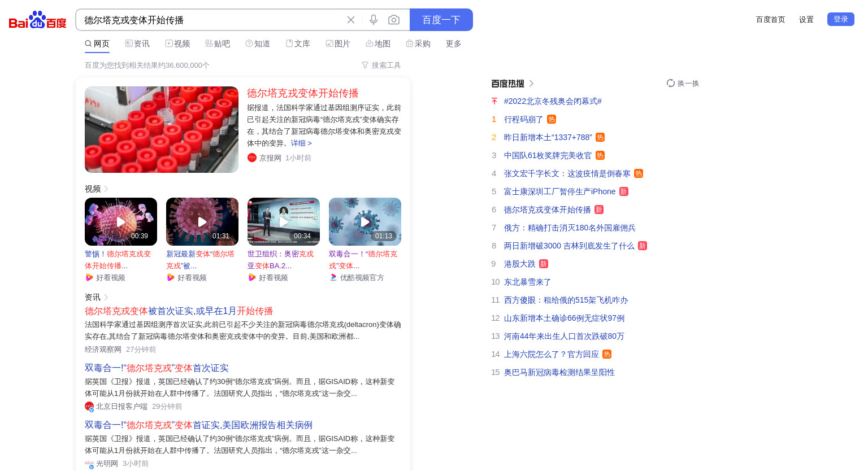
Task: Open hot search 上海六院怎么了
Action: point(552,354)
